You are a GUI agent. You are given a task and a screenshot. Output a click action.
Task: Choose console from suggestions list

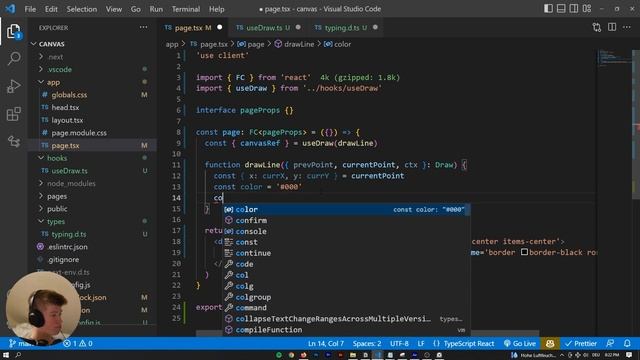coord(346,231)
